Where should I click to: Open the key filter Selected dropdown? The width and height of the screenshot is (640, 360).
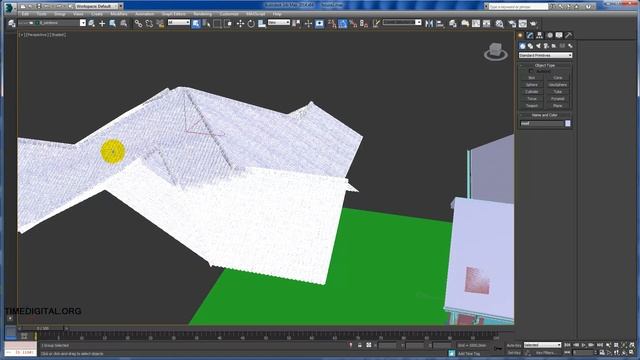coord(542,345)
